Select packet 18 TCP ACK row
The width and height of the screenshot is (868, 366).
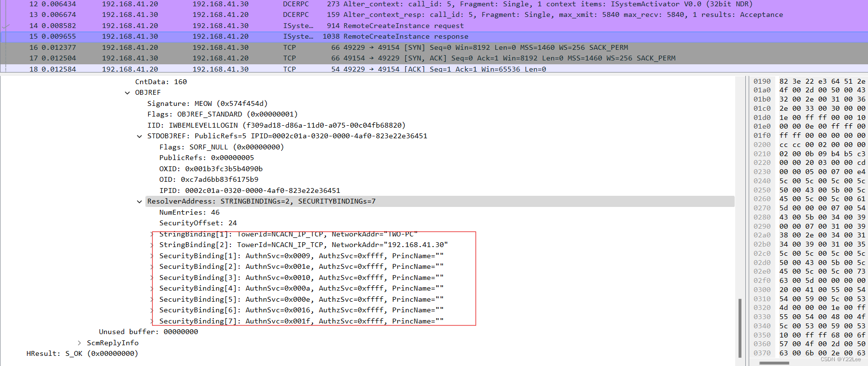[434, 69]
